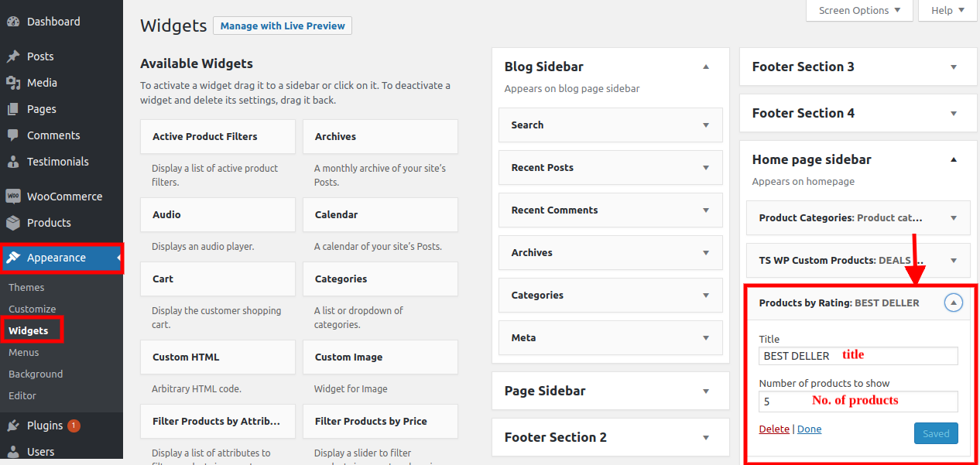Click the Pages icon in admin menu

(13, 109)
